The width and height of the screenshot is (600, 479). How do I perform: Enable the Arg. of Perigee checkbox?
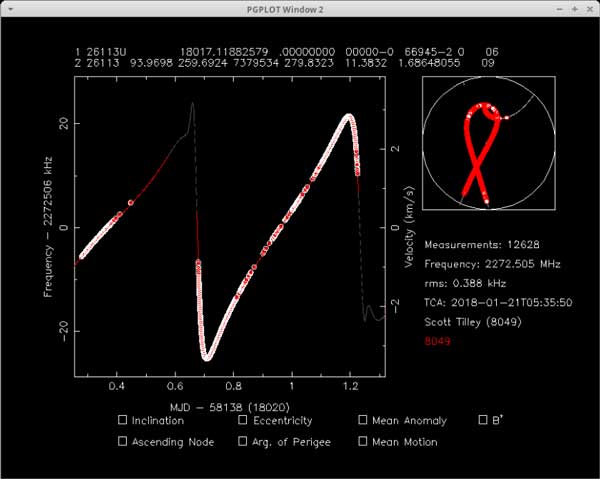(x=243, y=441)
